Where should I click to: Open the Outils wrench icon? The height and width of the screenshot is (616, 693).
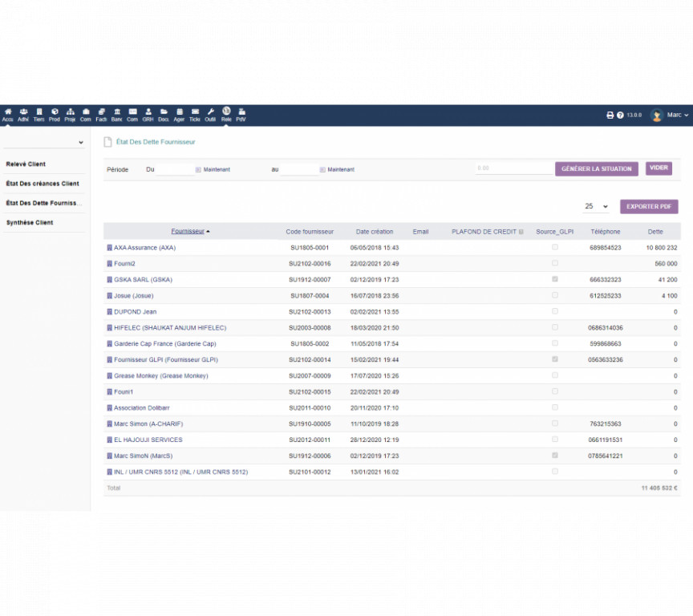click(x=210, y=115)
